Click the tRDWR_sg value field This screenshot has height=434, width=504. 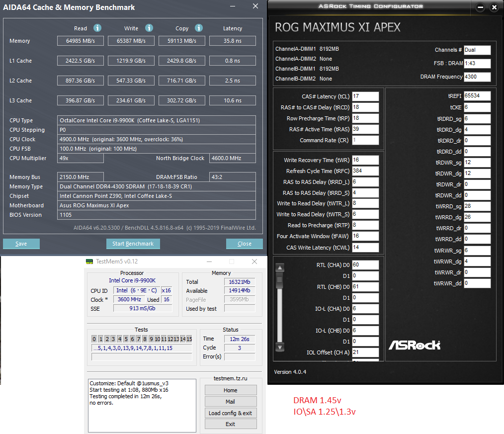pyautogui.click(x=477, y=163)
